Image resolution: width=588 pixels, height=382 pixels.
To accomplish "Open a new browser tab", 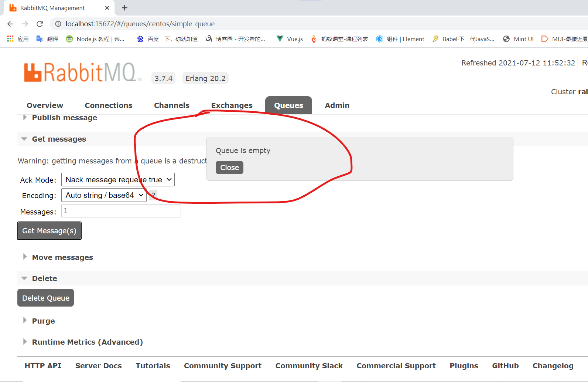I will click(x=124, y=8).
